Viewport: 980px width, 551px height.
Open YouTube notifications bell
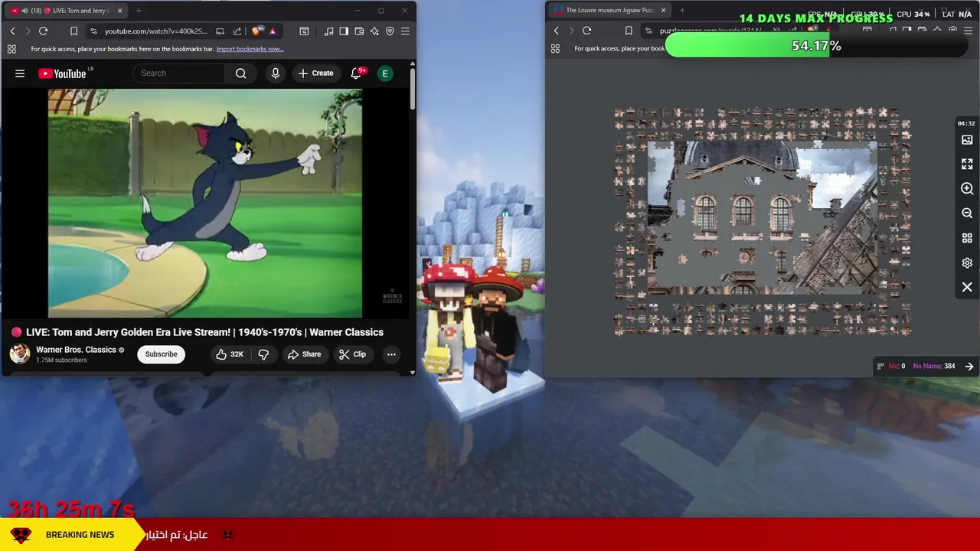(356, 73)
